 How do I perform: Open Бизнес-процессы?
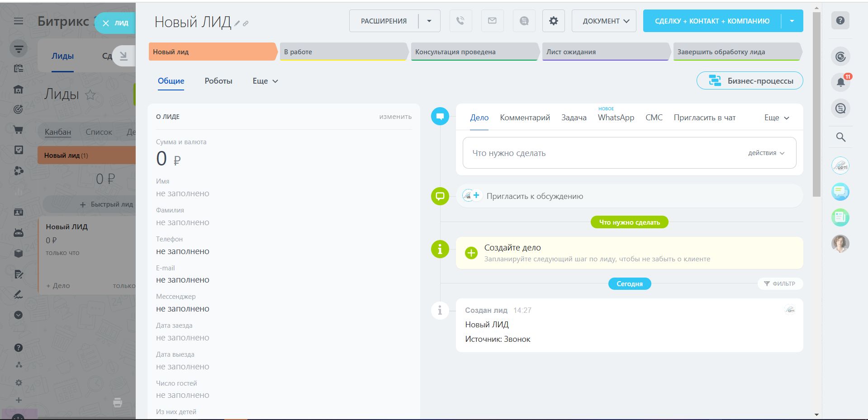click(x=750, y=80)
